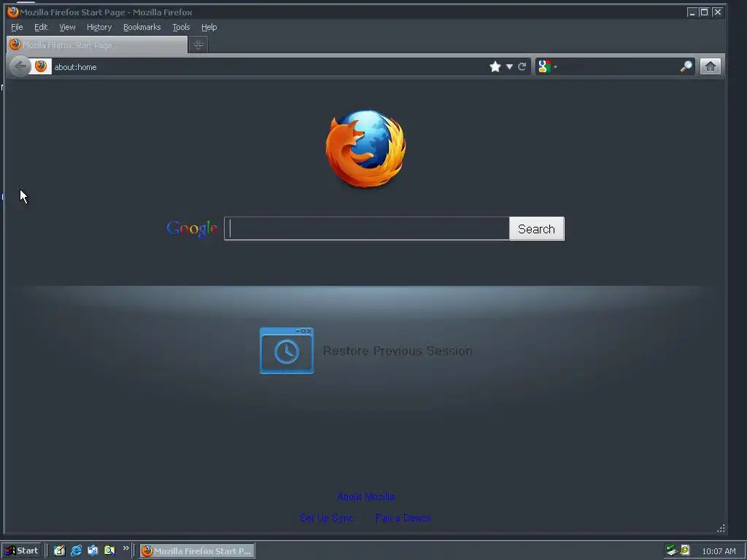
Task: Open the Edit menu
Action: coord(41,27)
